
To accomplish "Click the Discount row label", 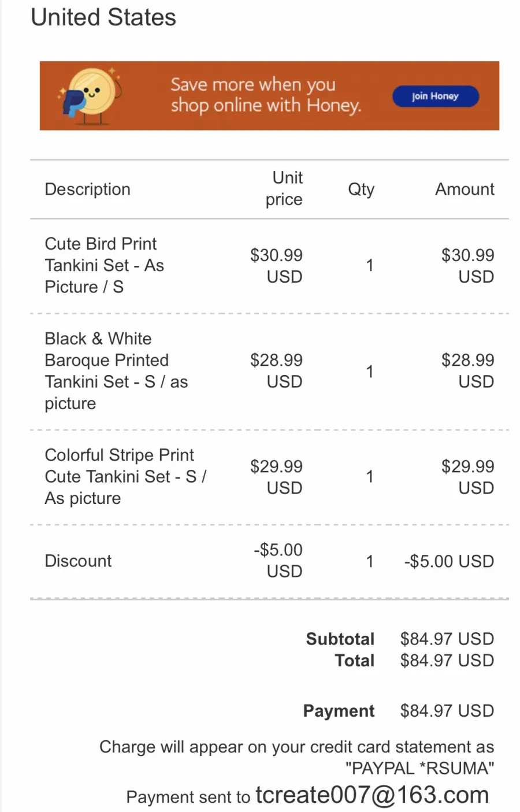I will (79, 561).
